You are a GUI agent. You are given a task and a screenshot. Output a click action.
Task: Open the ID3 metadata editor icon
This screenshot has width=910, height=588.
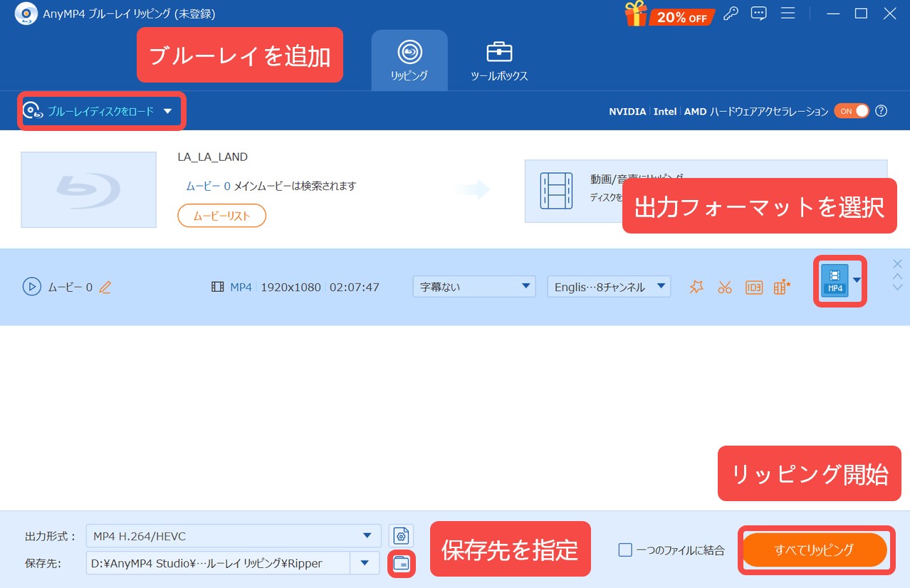753,287
